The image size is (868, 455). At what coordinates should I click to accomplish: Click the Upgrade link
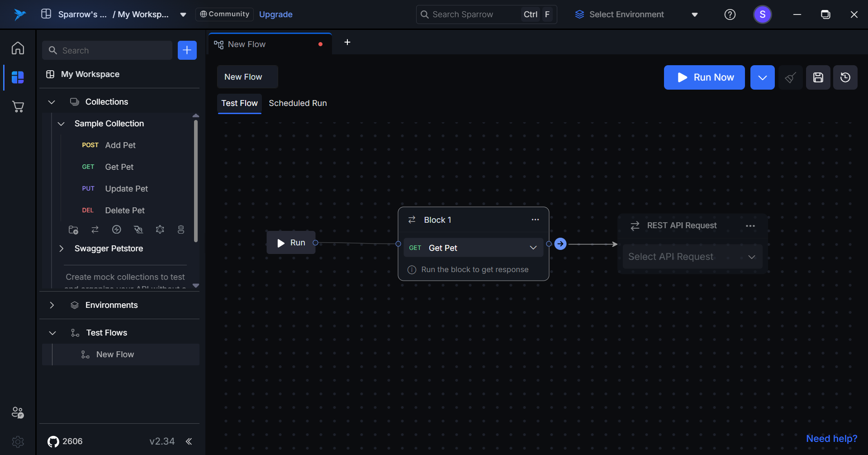coord(275,14)
